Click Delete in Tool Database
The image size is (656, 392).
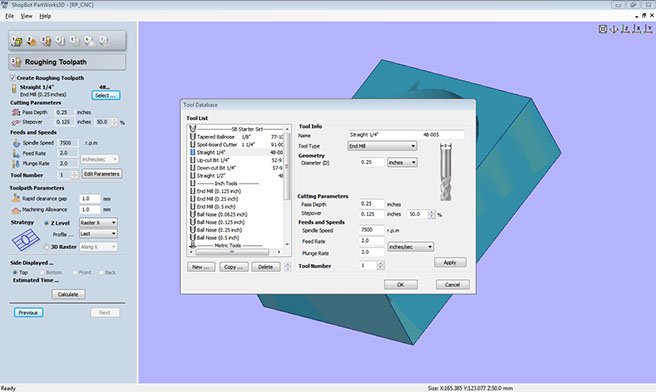[266, 267]
